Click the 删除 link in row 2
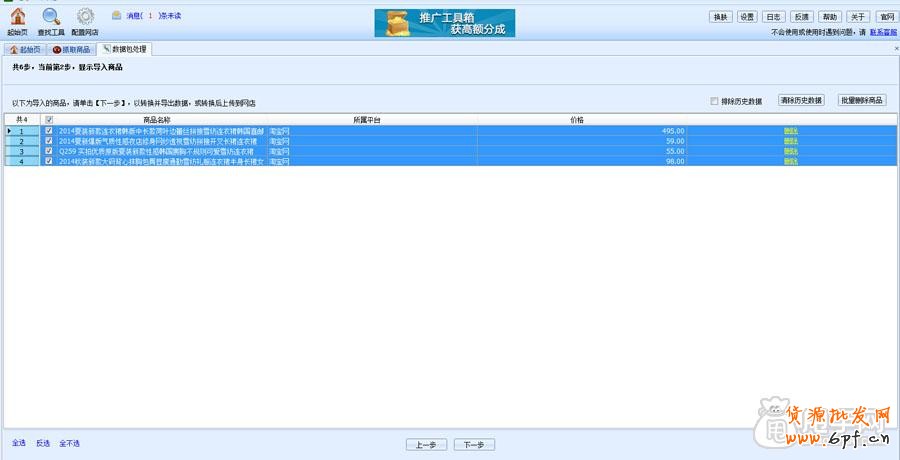 coord(791,141)
